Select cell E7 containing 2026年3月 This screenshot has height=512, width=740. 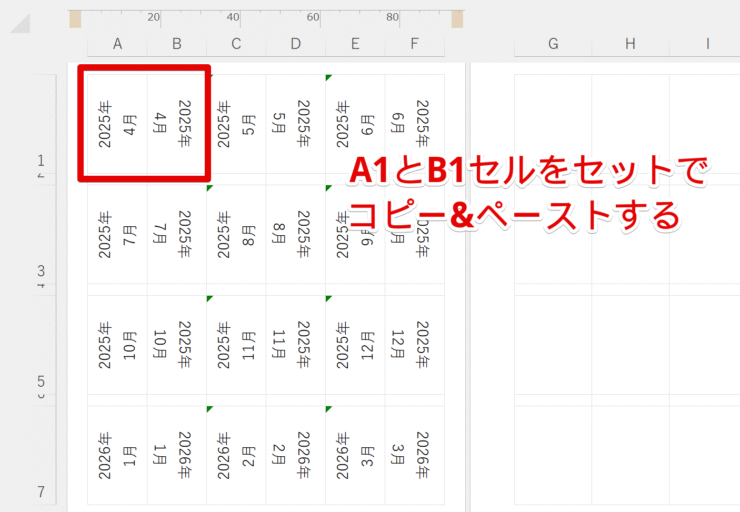(x=355, y=455)
